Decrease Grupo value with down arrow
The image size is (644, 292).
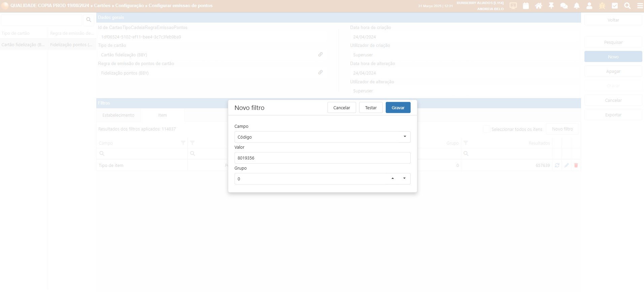[x=404, y=178]
